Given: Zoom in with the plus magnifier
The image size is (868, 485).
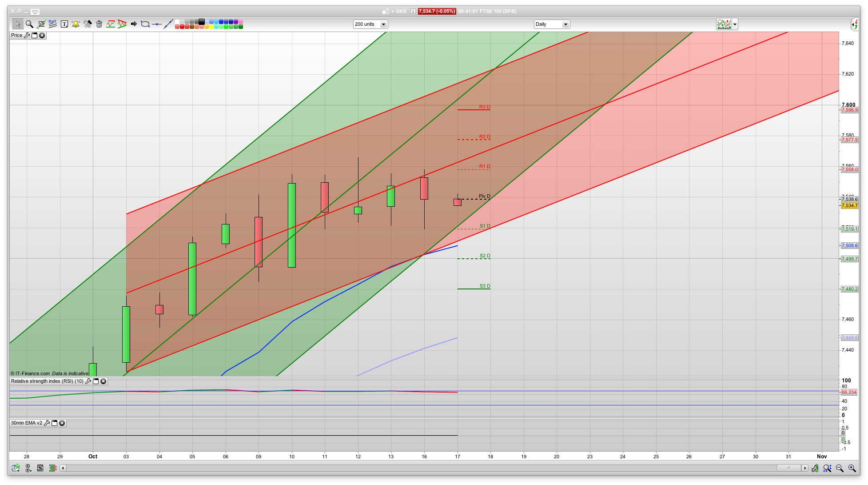Looking at the screenshot, I should (x=852, y=468).
